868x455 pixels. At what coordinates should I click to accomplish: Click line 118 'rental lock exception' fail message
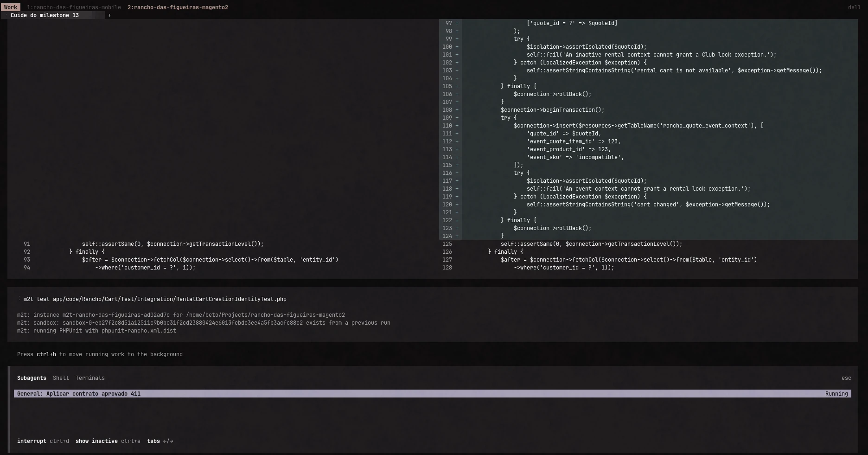click(638, 189)
